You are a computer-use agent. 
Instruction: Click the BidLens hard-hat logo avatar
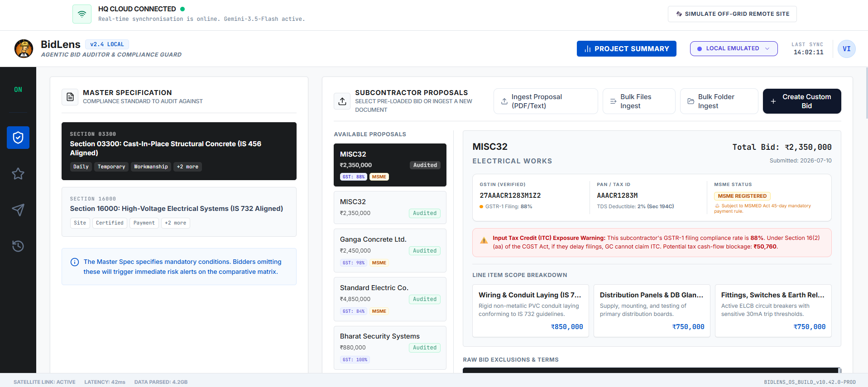(24, 48)
